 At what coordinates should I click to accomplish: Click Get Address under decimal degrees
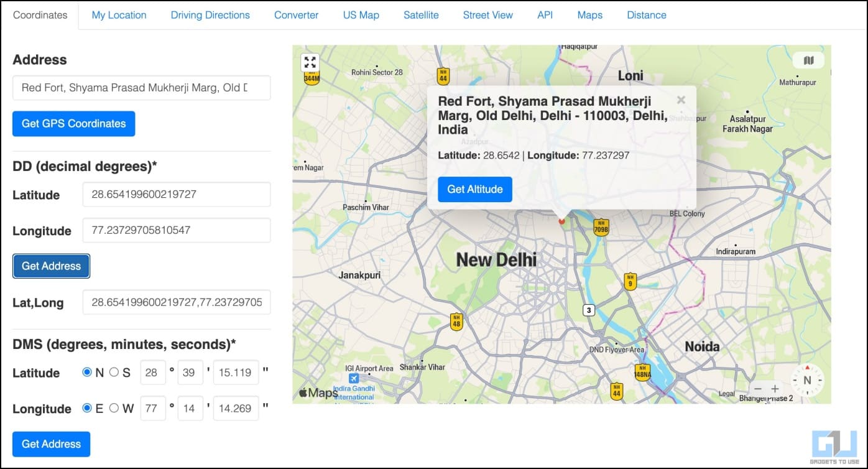point(52,266)
